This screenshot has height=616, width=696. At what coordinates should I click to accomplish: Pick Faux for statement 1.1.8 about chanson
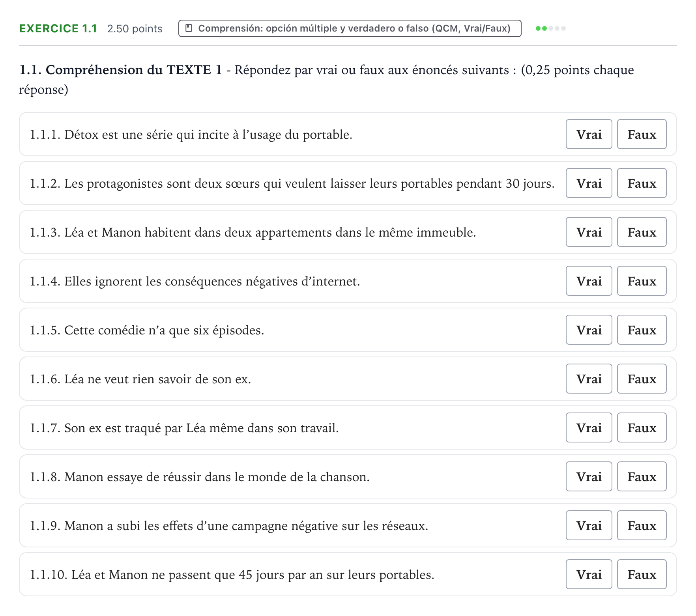tap(642, 476)
